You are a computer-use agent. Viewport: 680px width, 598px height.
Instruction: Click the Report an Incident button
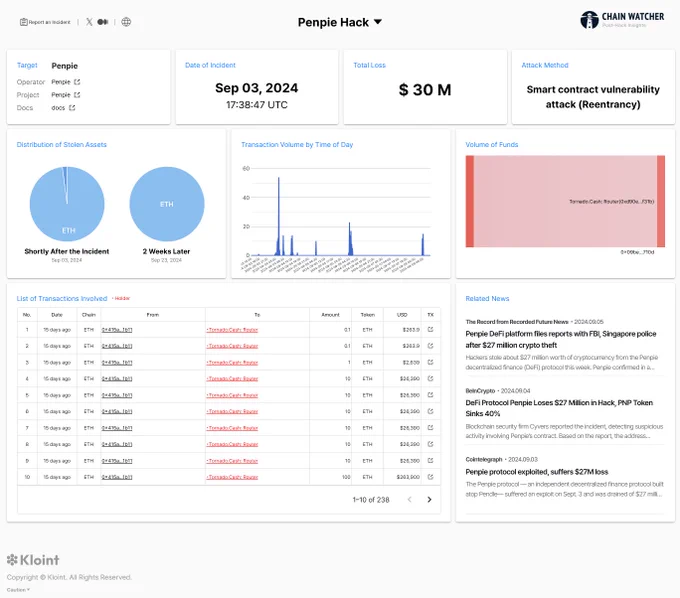pyautogui.click(x=45, y=22)
